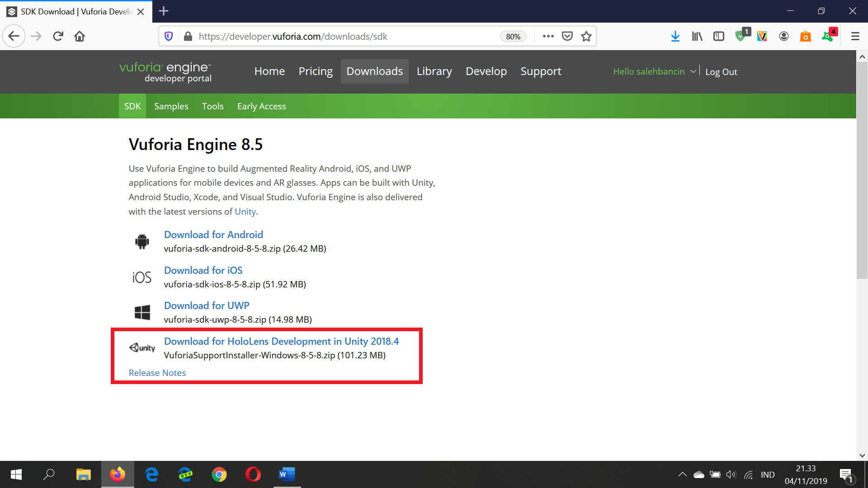Viewport: 868px width, 488px height.
Task: Select the SDK sub-tab
Action: click(x=132, y=106)
